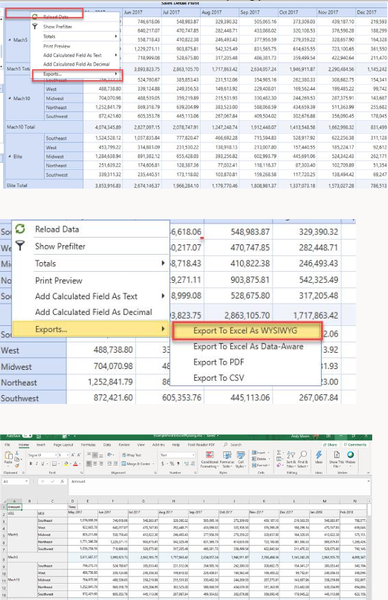This screenshot has height=600, width=388.
Task: Switch to the Data tab in Excel
Action: 107,445
